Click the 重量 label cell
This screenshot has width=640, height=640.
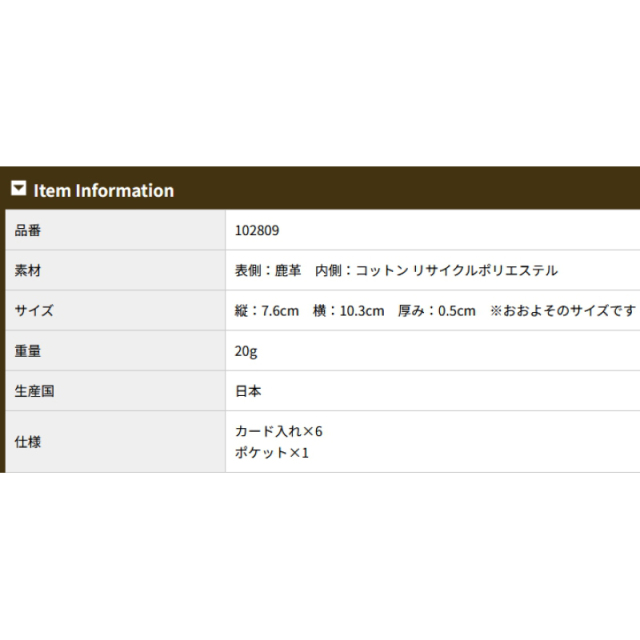coord(116,351)
